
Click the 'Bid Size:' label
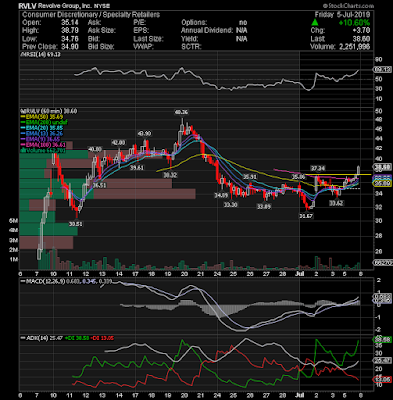coord(101,47)
